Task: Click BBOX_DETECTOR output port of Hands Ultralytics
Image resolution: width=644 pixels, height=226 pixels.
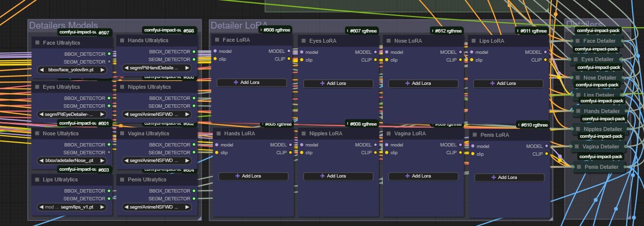Action: [194, 51]
